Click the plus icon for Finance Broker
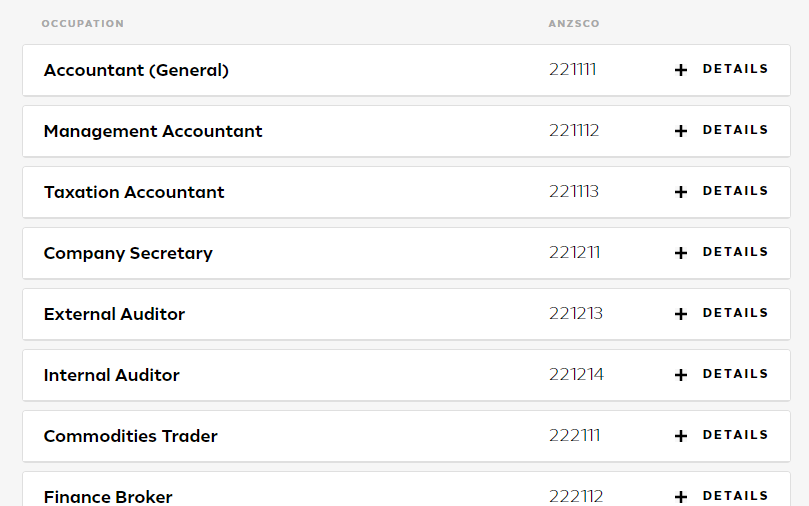The width and height of the screenshot is (809, 506). (x=681, y=497)
